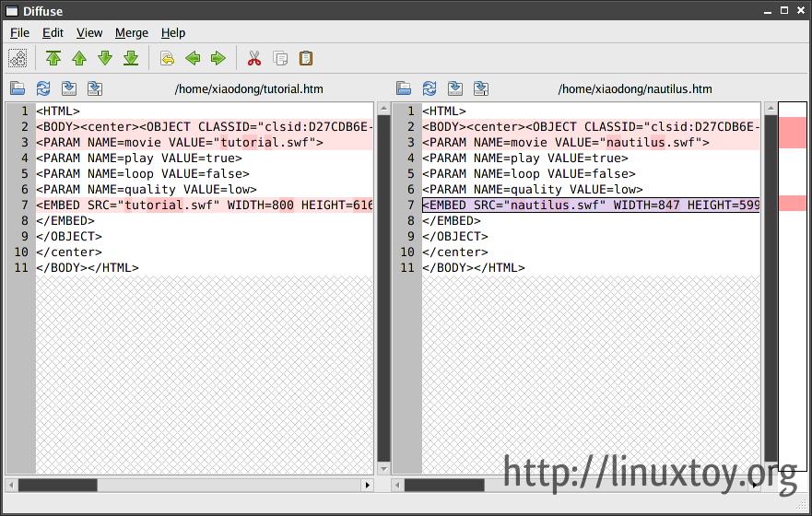Go to the previous difference
This screenshot has height=516, width=812.
(79, 58)
